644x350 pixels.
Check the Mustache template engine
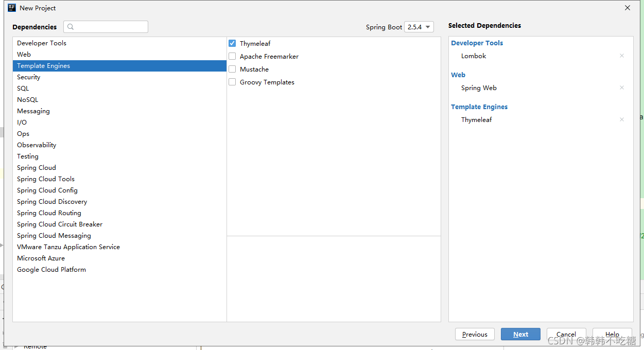coord(232,69)
